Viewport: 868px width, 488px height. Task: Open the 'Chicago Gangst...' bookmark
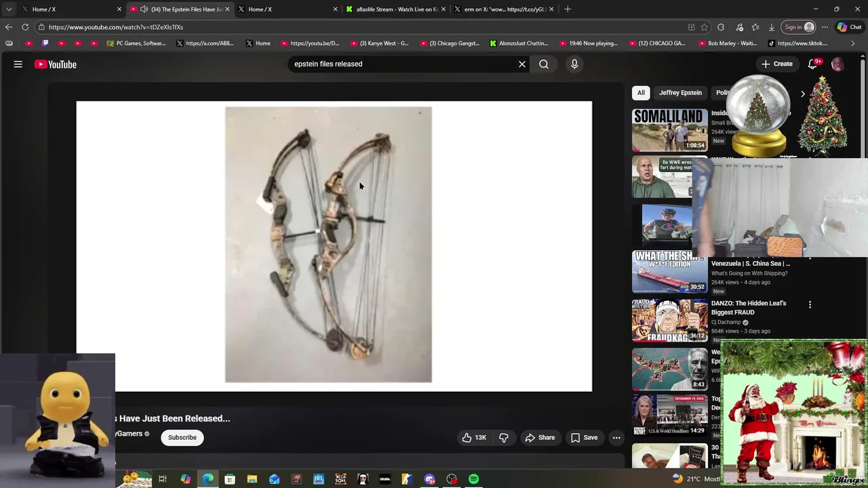tap(449, 43)
